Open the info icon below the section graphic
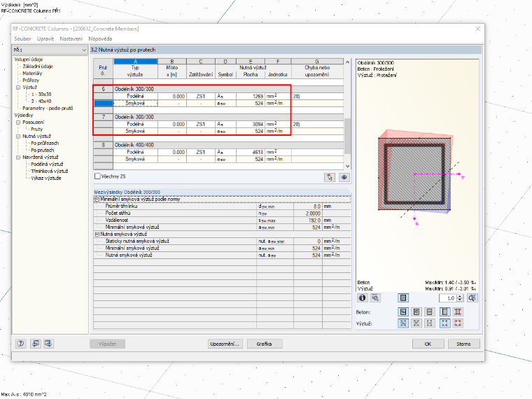 click(362, 298)
